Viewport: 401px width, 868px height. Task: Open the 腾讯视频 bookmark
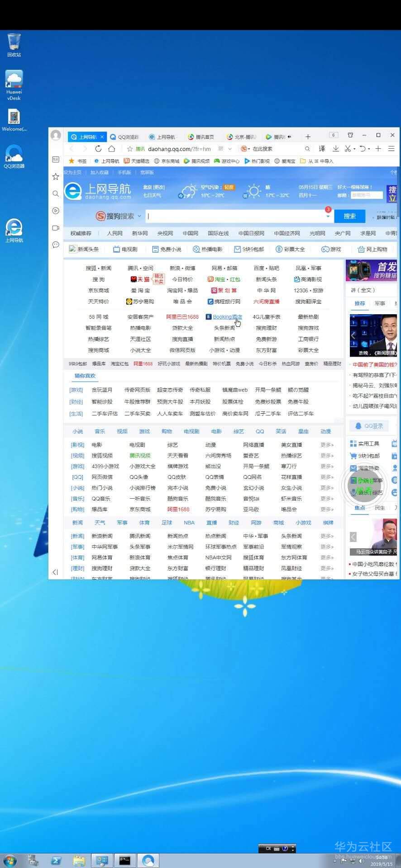point(196,161)
